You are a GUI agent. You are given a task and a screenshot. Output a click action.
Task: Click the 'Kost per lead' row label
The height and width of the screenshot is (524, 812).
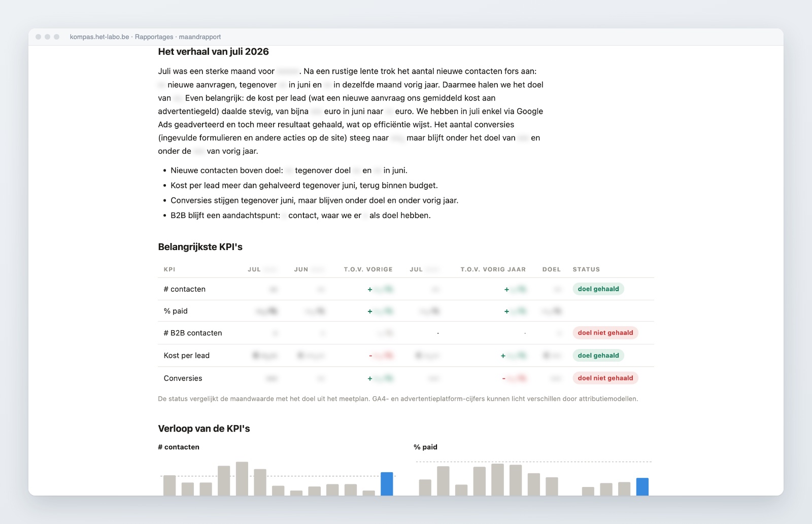click(x=187, y=356)
